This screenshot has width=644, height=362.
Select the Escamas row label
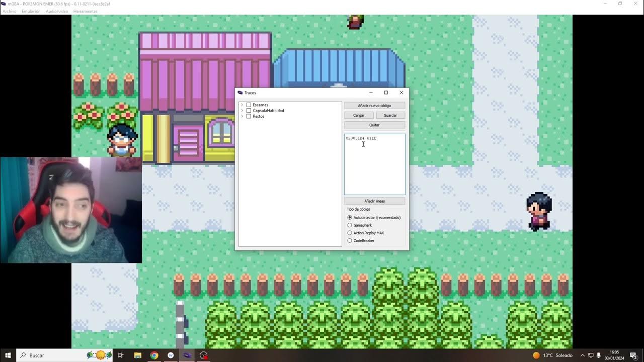[260, 105]
